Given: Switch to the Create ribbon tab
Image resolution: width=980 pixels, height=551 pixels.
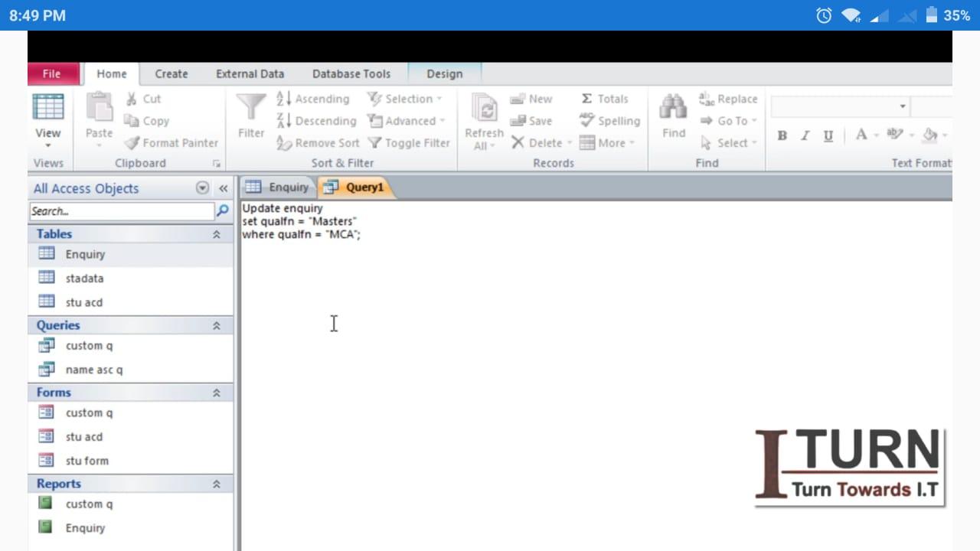Looking at the screenshot, I should tap(171, 73).
